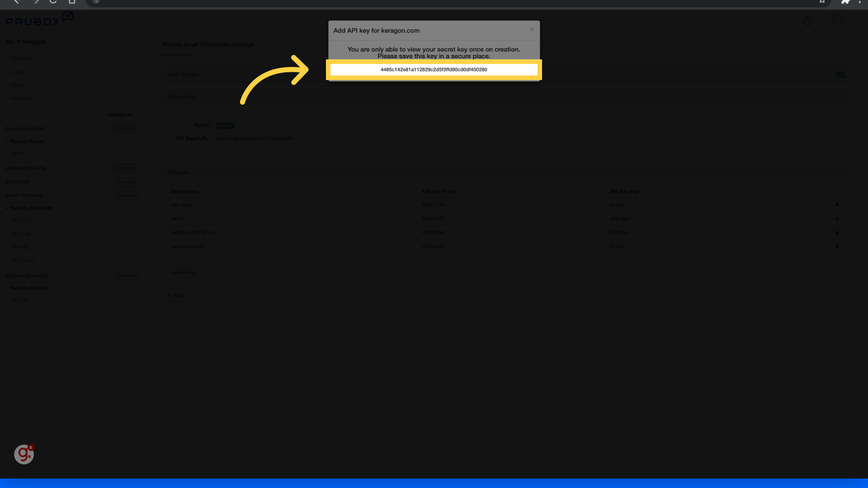Open Billing in the sidebar
Screen dimensions: 868x488
point(18,85)
